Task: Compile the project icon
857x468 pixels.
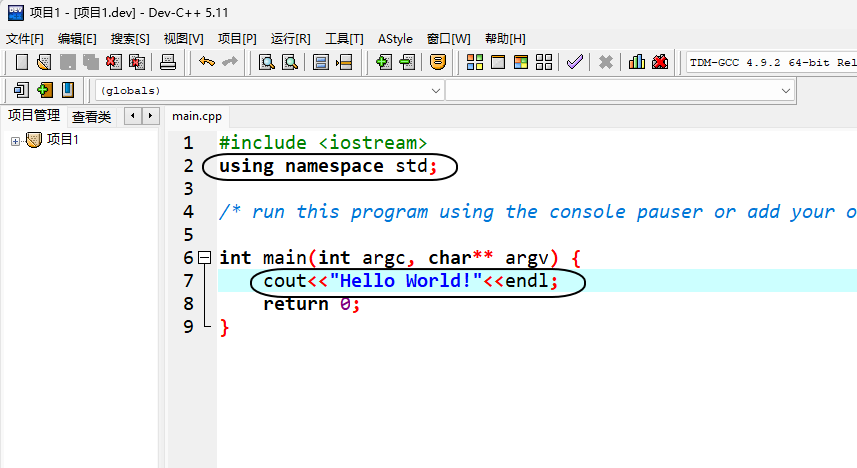Action: point(475,62)
